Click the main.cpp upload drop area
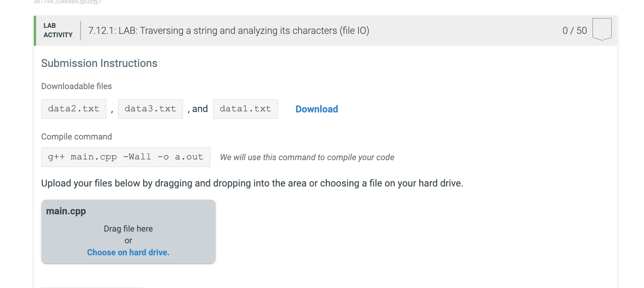The height and width of the screenshot is (288, 644). [x=128, y=232]
